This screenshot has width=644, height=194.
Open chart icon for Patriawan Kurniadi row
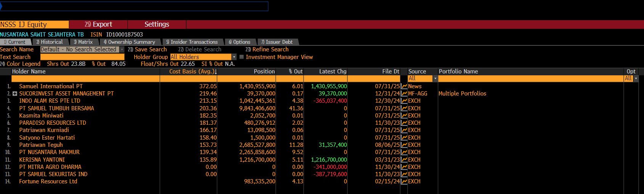(x=404, y=130)
